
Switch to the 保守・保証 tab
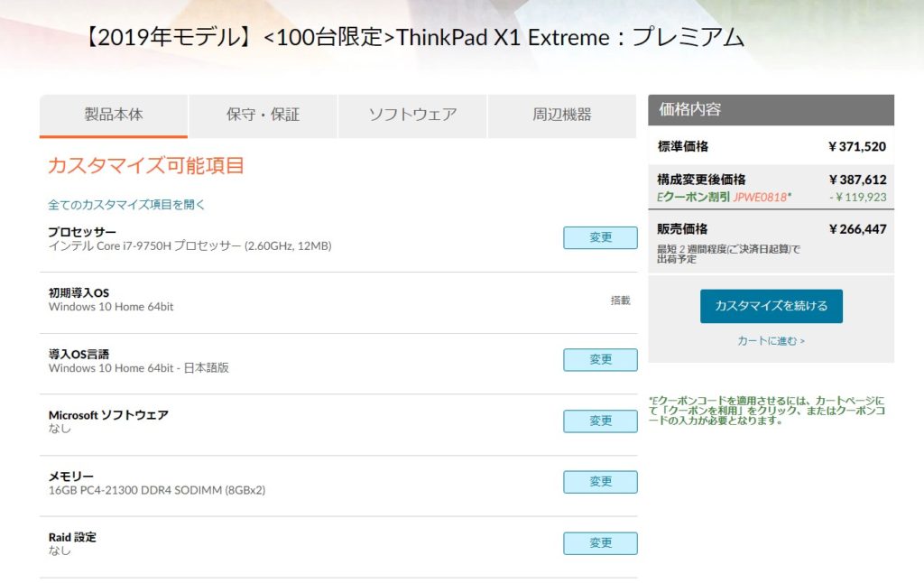coord(263,116)
